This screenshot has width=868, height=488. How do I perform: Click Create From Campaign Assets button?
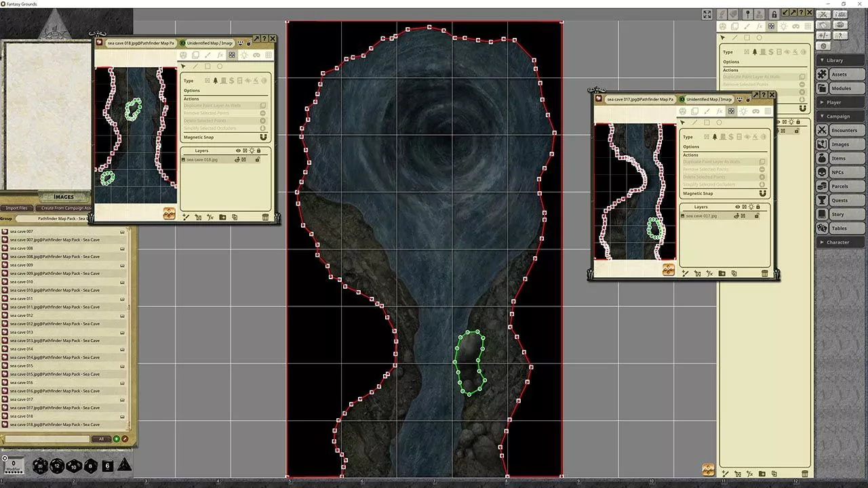pyautogui.click(x=64, y=208)
